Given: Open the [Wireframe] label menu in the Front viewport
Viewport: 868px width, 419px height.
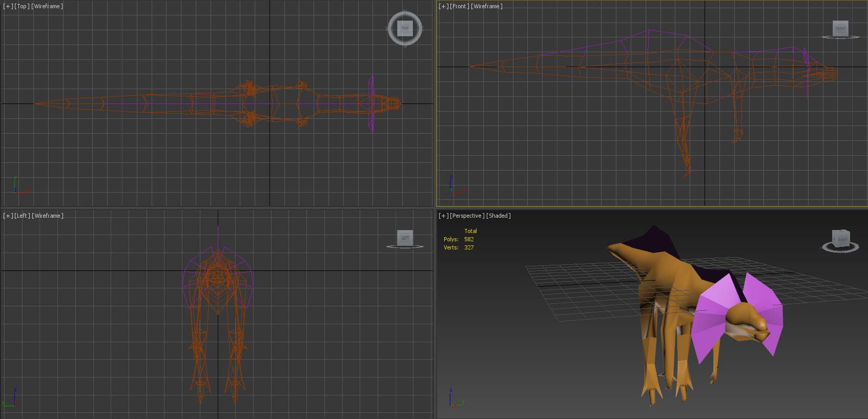Looking at the screenshot, I should coord(487,6).
